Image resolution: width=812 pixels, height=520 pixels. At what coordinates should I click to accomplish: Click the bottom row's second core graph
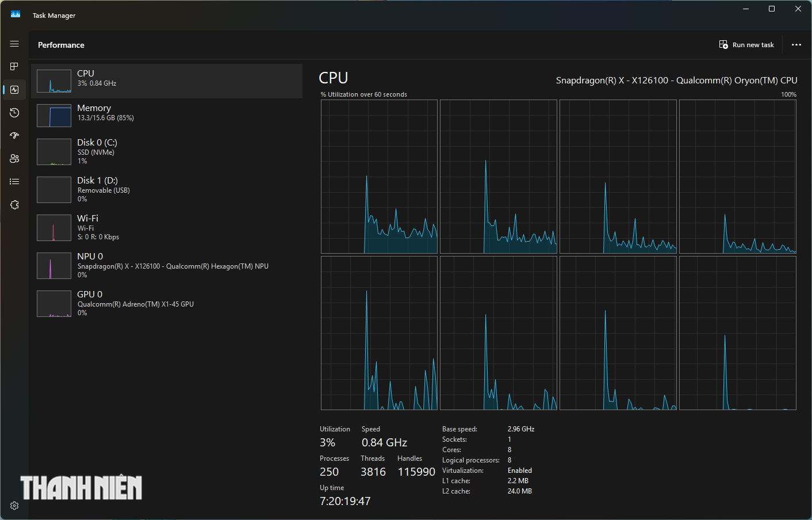[499, 333]
